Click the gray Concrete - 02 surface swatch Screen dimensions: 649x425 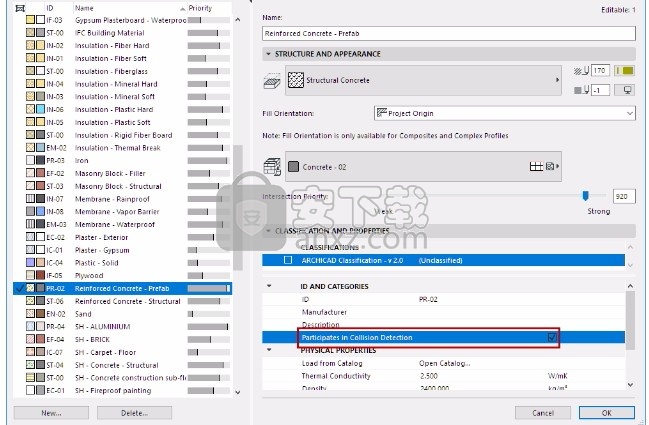[293, 167]
